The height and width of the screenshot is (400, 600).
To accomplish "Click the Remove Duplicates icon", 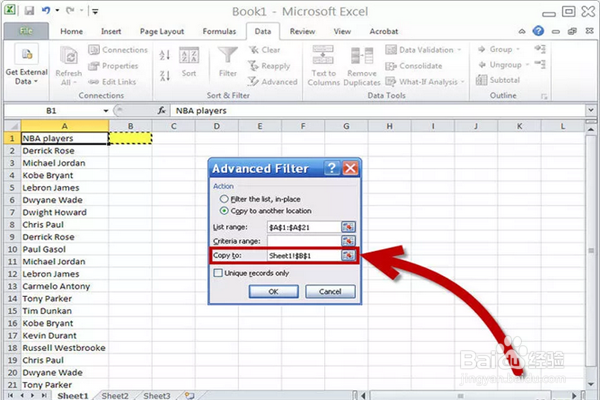I will click(362, 56).
